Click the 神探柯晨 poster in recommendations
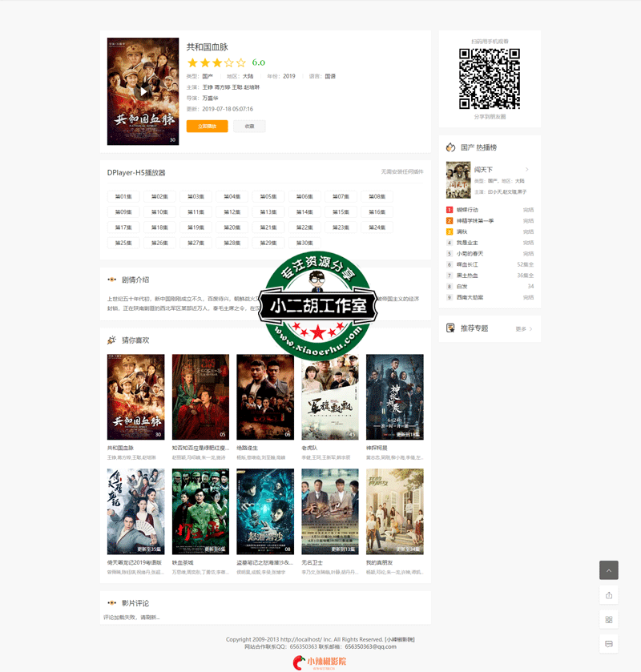641x672 pixels. pyautogui.click(x=394, y=397)
